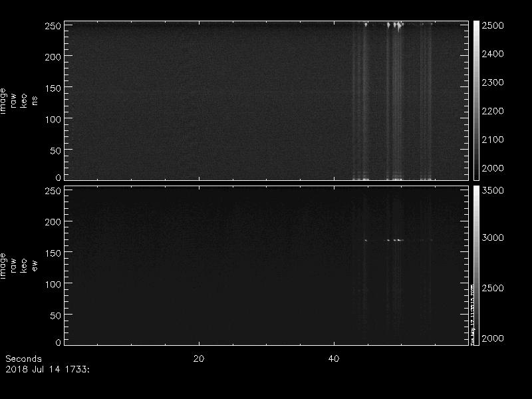Click '50' on the ew keogram y-axis

pyautogui.click(x=56, y=315)
